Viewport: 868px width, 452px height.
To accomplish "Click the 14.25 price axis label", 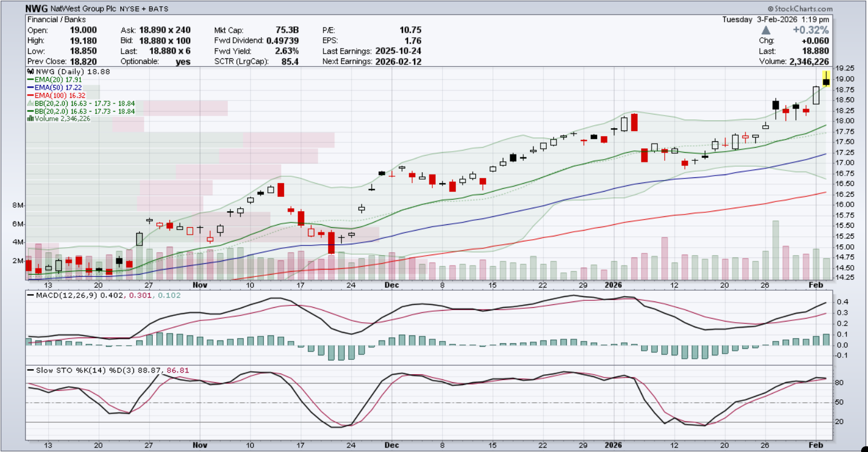I will click(x=844, y=278).
